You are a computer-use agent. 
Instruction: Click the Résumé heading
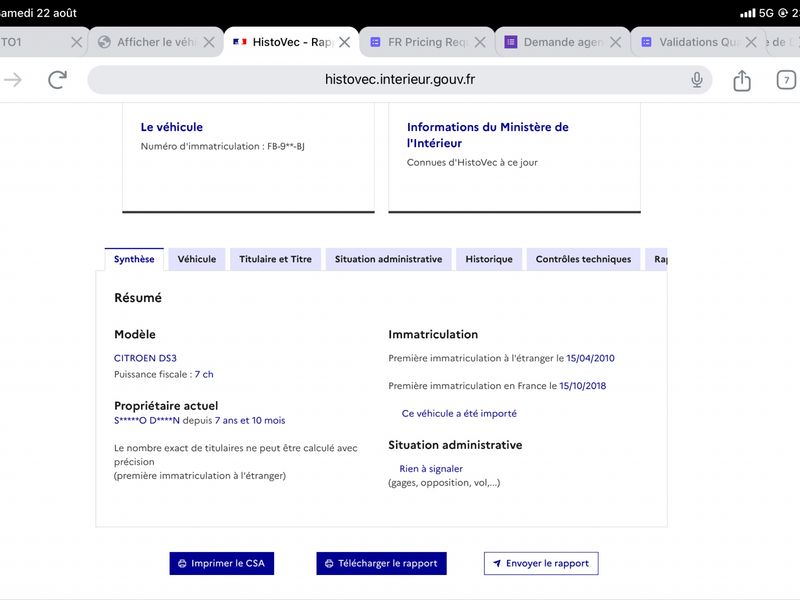138,297
